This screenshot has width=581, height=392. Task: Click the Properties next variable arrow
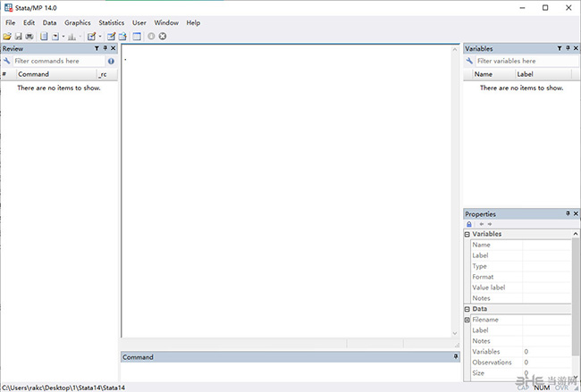490,224
